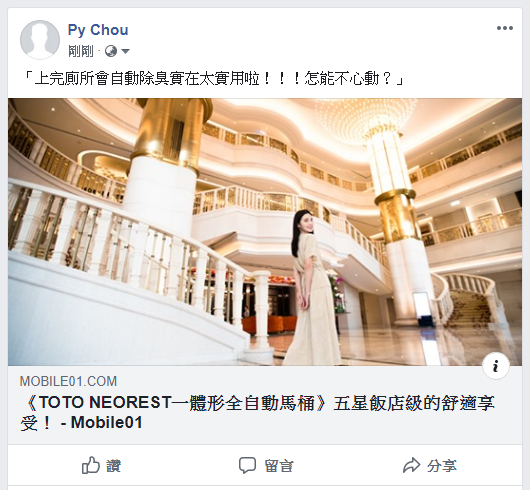Image resolution: width=530 pixels, height=490 pixels.
Task: Open Py Chou's profile picture avatar
Action: coord(40,40)
